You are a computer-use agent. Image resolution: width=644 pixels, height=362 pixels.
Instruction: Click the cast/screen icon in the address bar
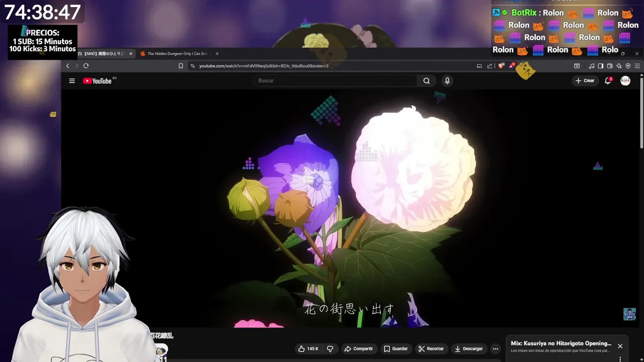[479, 66]
